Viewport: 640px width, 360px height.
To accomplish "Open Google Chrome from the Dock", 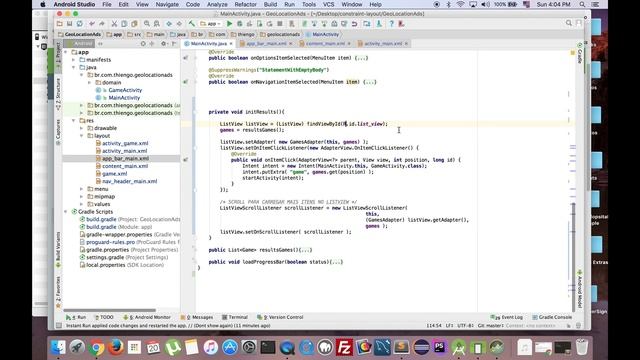I will (96, 347).
